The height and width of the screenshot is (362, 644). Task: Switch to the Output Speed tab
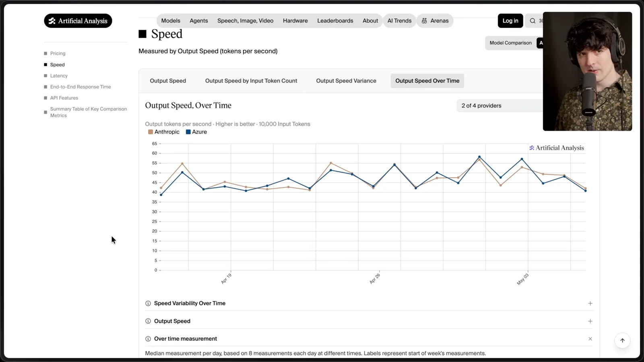(x=168, y=81)
